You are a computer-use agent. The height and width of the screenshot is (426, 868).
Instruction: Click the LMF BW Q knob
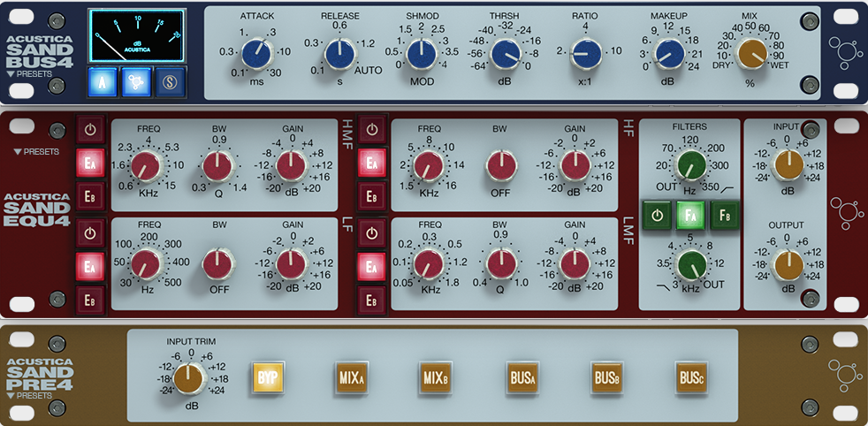pos(502,264)
